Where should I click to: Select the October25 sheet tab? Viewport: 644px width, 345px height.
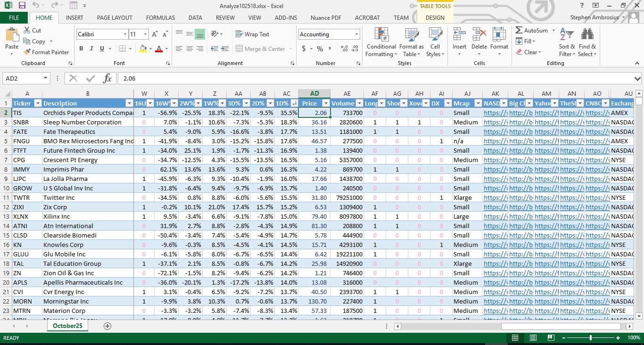(x=67, y=326)
